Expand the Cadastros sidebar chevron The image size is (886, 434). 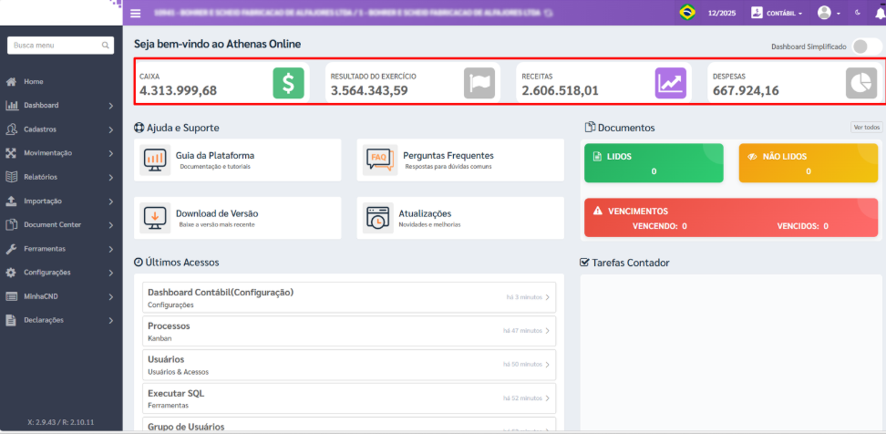tap(111, 129)
